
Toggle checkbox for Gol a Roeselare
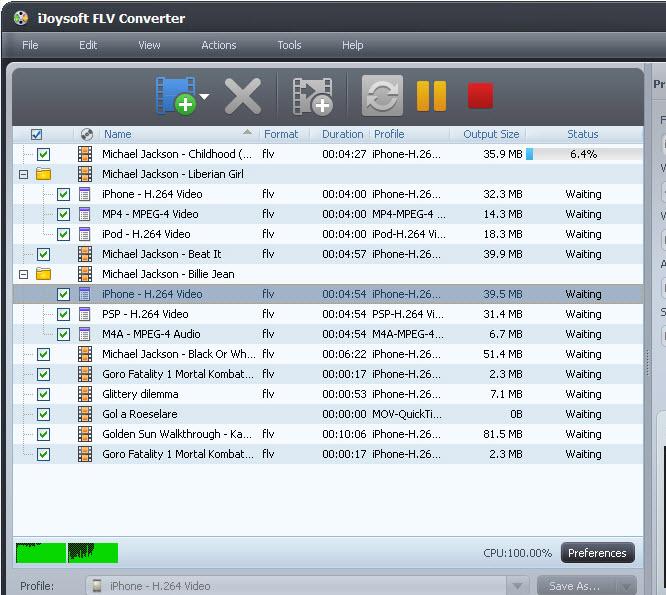43,414
